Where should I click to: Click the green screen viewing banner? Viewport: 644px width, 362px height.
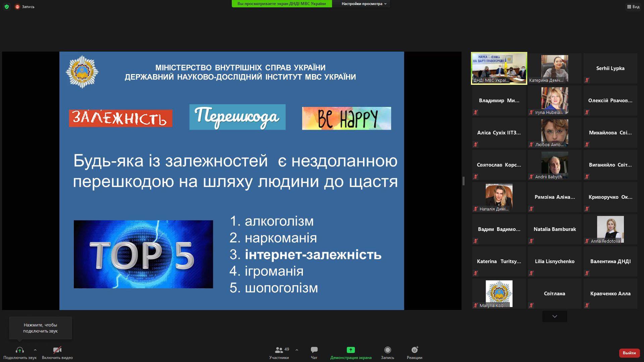click(281, 4)
